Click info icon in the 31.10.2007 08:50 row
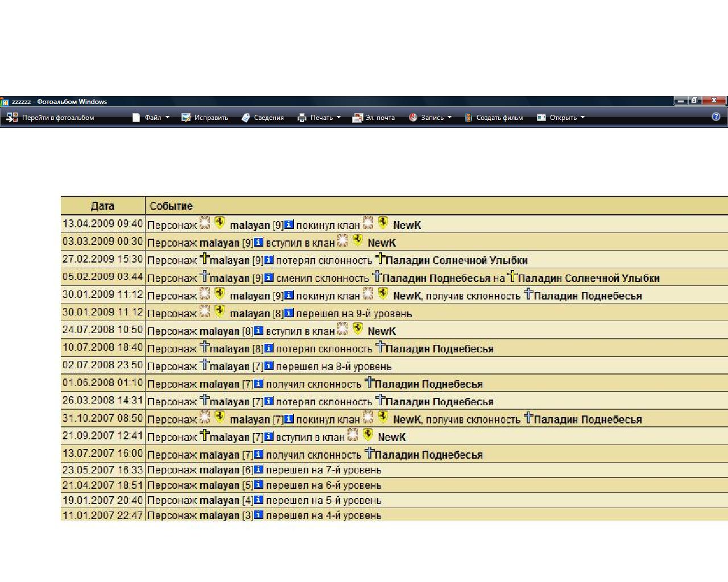Screen dimensions: 728x582 (289, 419)
